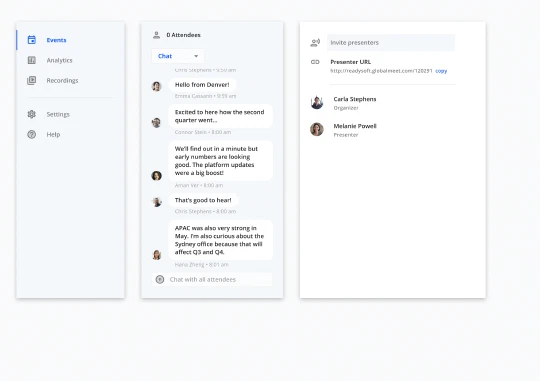The image size is (540, 381).
Task: Click 'Excited to here how the second quarter' bubble
Action: [220, 116]
